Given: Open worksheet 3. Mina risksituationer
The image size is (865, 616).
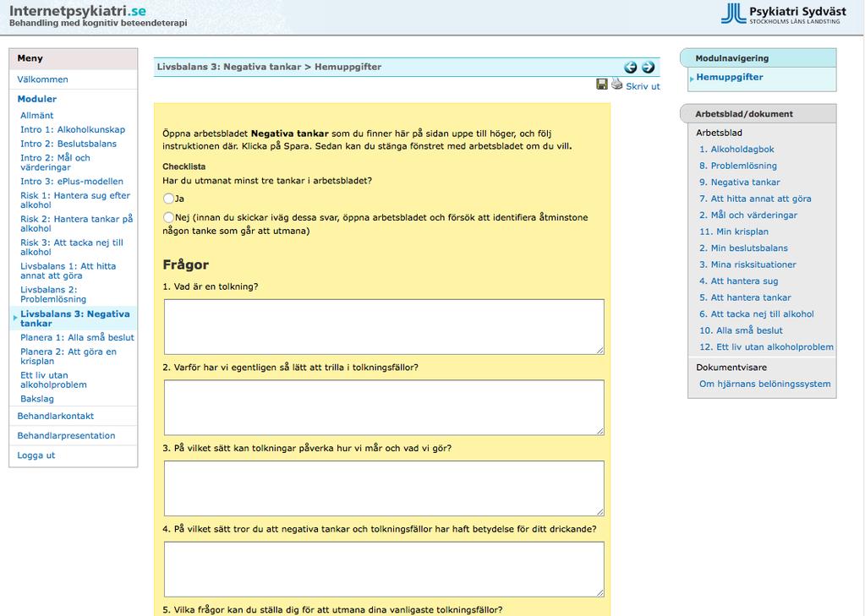Looking at the screenshot, I should (x=747, y=265).
